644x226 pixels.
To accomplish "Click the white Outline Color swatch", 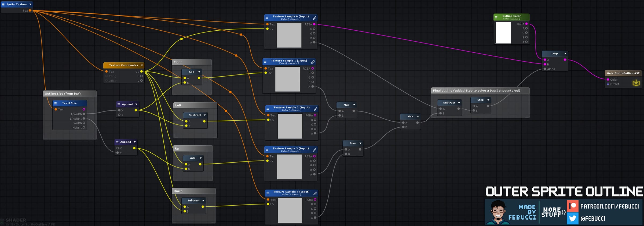I will (x=503, y=33).
